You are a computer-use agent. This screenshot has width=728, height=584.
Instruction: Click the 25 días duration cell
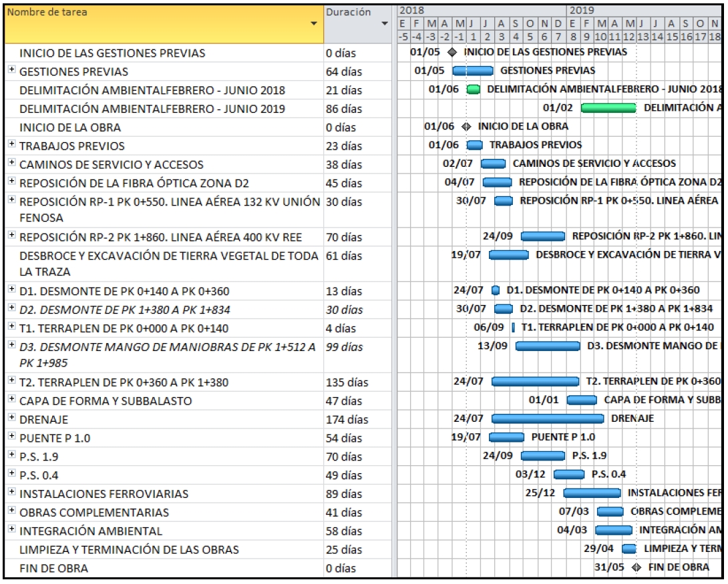pyautogui.click(x=358, y=550)
